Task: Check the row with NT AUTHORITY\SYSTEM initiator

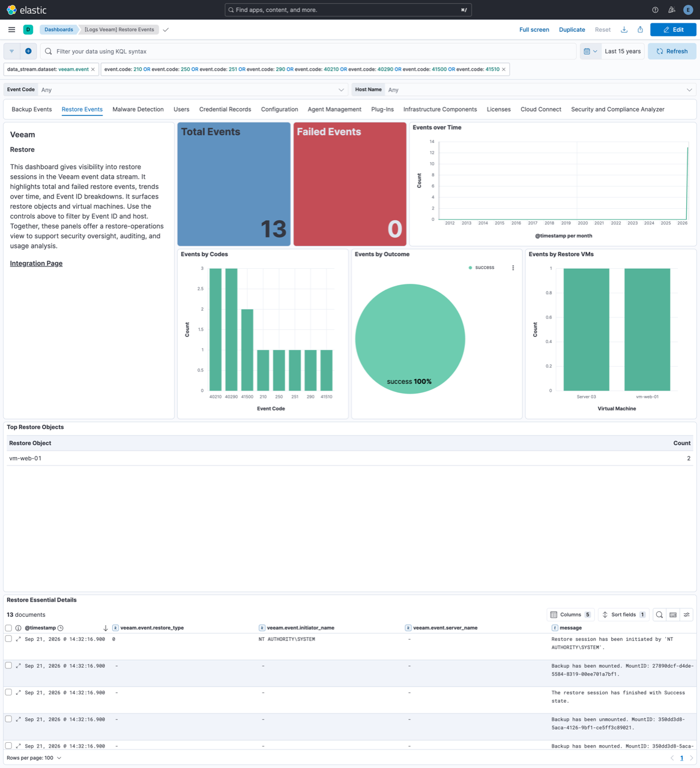Action: [x=8, y=639]
